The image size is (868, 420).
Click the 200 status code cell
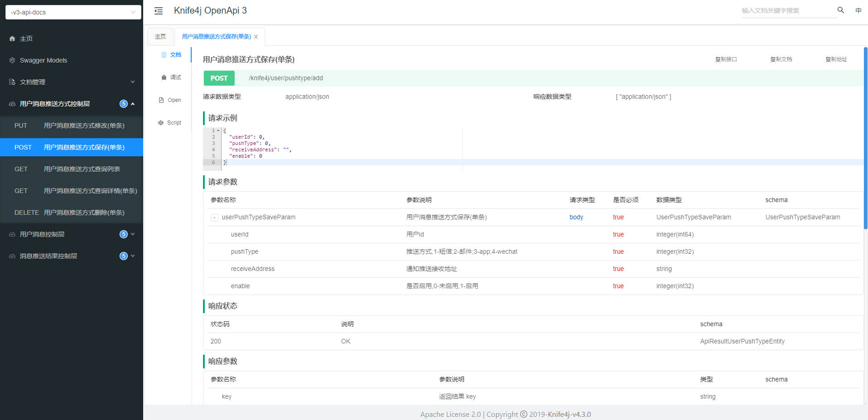[x=216, y=341]
